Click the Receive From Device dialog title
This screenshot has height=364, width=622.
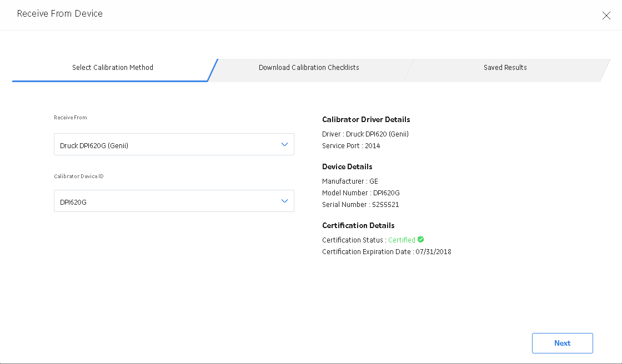click(60, 13)
